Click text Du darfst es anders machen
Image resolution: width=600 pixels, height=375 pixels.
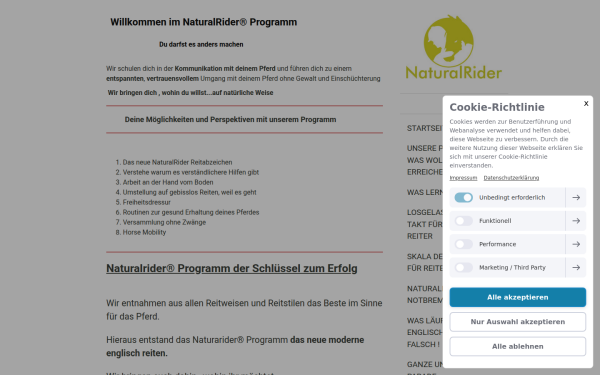[201, 44]
